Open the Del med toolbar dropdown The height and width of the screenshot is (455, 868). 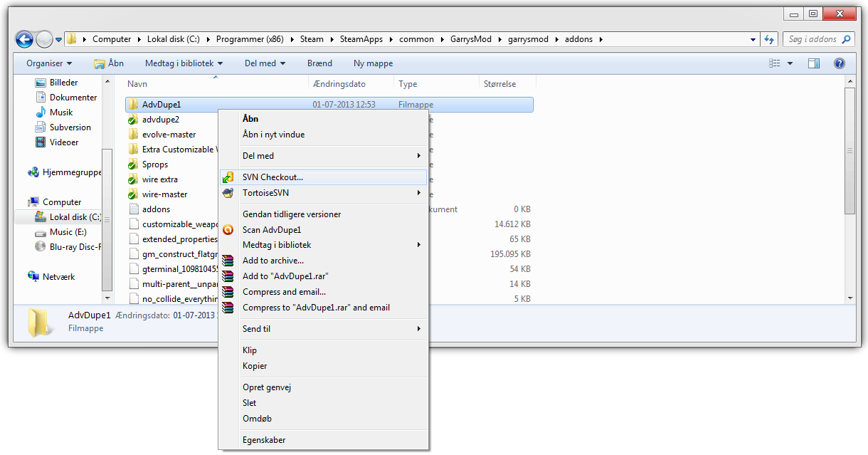[x=265, y=63]
